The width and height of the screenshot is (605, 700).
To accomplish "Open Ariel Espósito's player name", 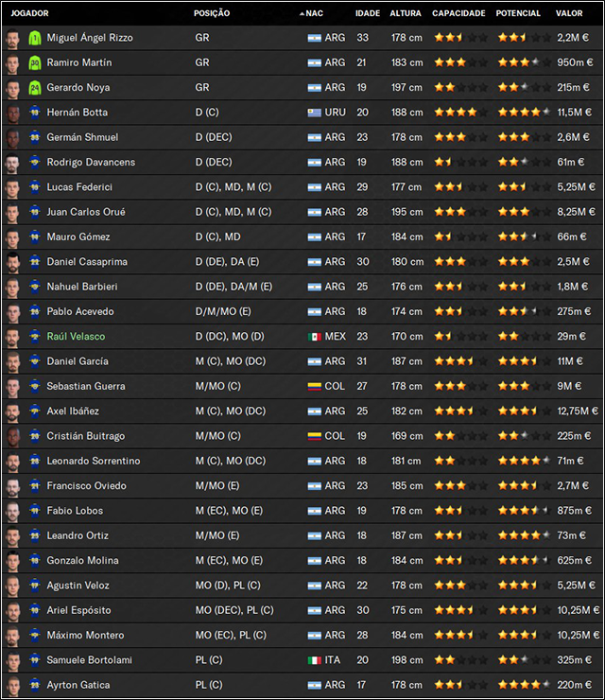I will tap(78, 610).
